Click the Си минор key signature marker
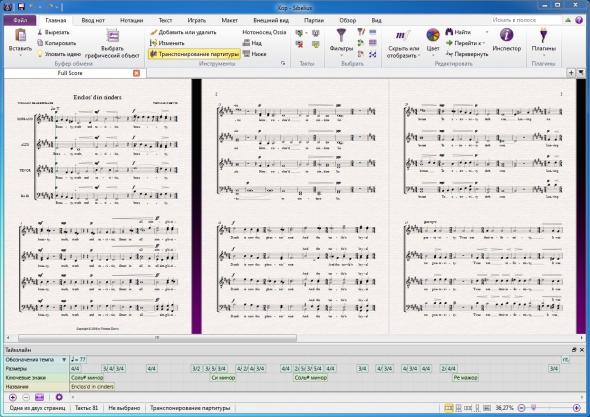 (224, 377)
